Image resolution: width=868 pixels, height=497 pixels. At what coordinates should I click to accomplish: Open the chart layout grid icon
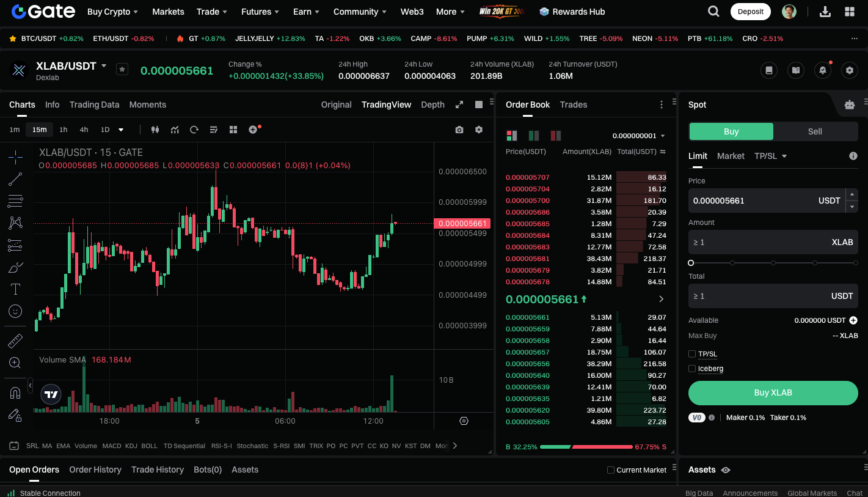point(233,130)
